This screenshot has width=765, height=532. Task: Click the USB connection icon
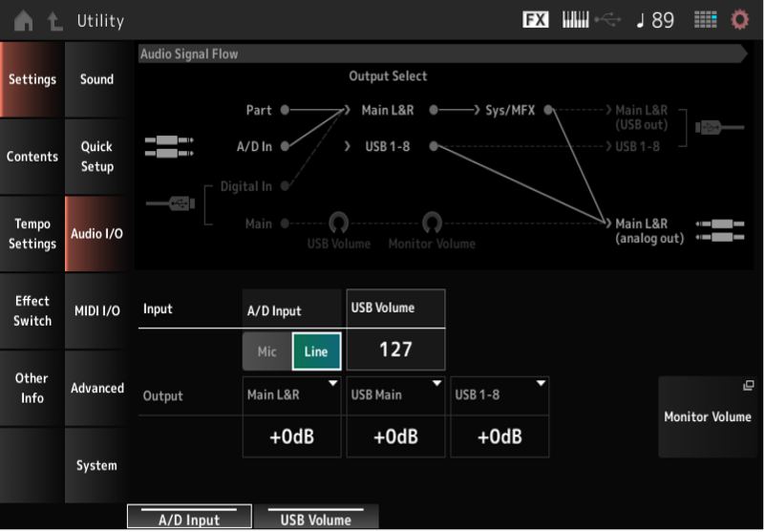(x=607, y=20)
